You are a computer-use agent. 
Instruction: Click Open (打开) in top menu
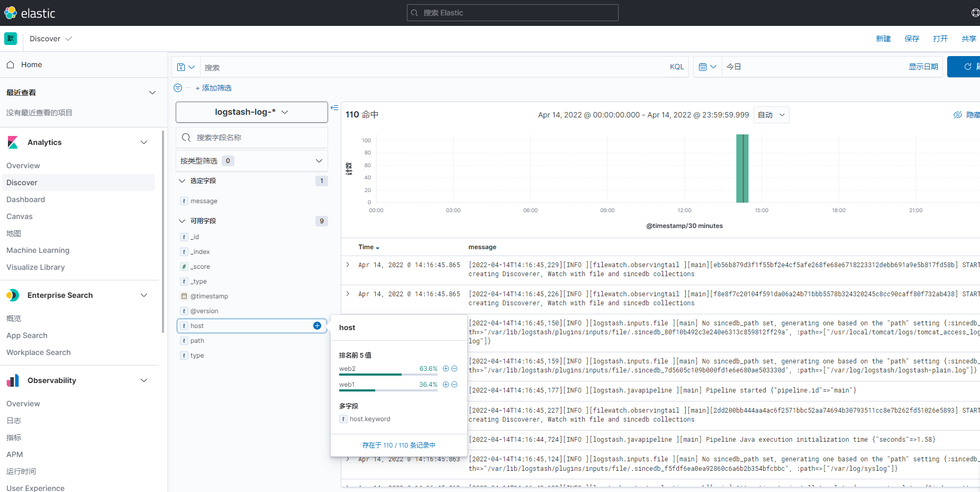tap(940, 39)
